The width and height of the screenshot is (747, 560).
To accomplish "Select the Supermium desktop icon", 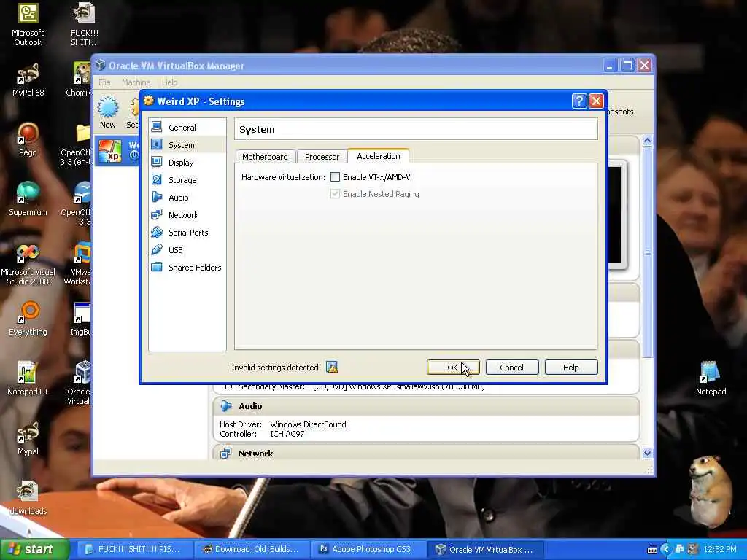I will click(x=28, y=200).
